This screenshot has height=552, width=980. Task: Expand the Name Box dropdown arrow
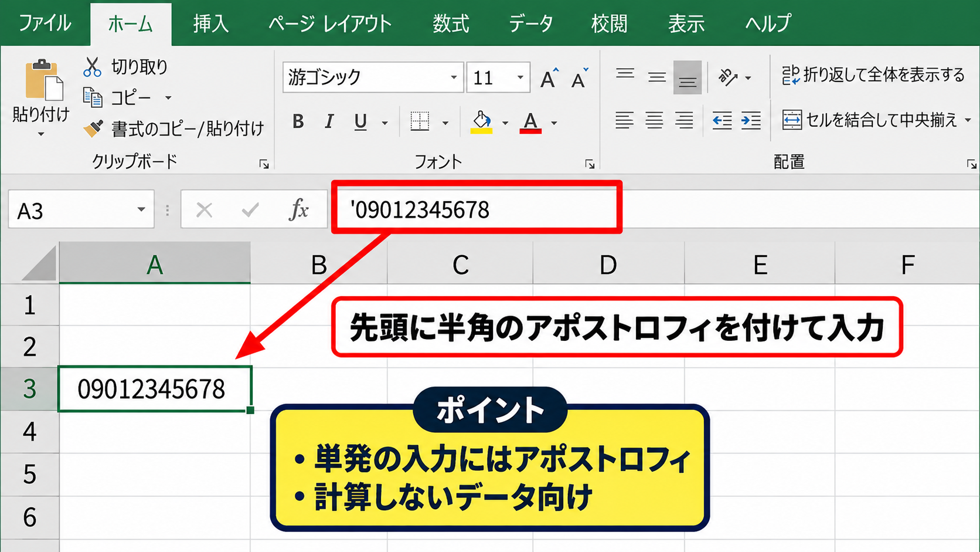141,209
